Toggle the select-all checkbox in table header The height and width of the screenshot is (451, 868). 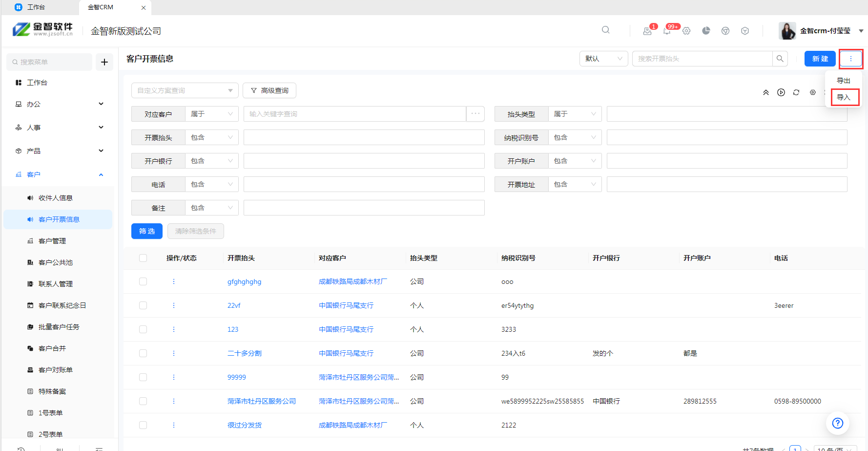tap(143, 258)
